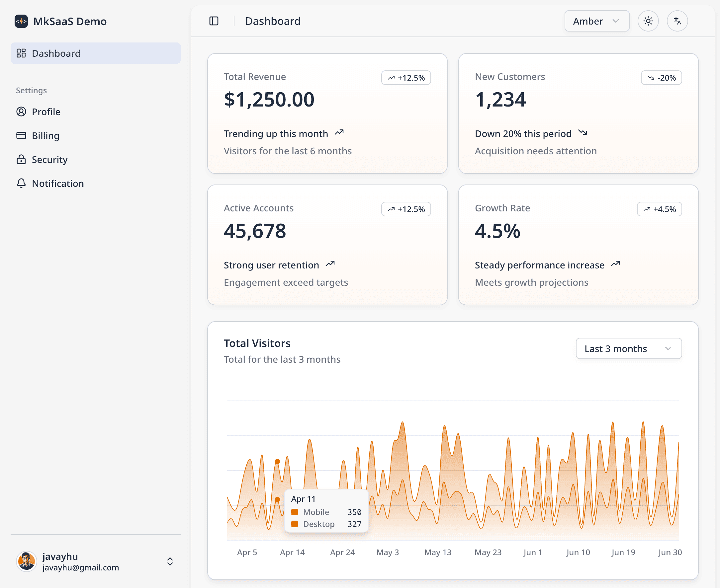Click the -20% New Customers badge
This screenshot has height=588, width=720.
tap(661, 78)
